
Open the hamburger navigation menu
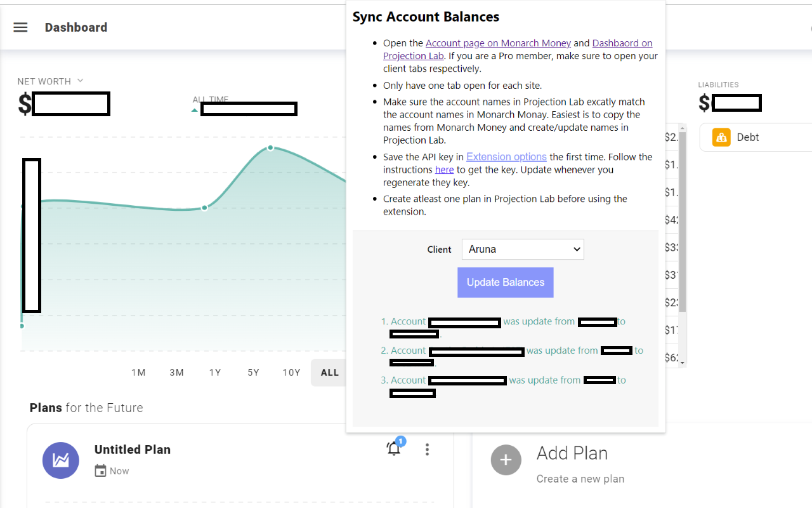(x=20, y=27)
